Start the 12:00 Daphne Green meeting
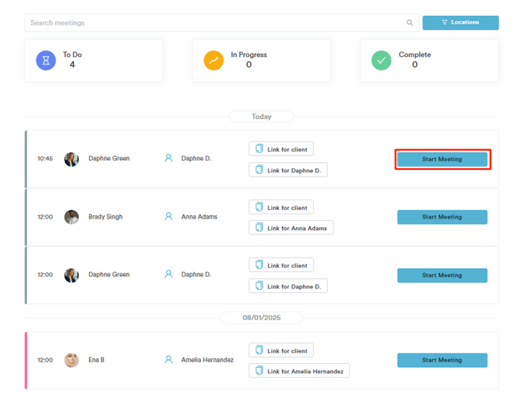Image resolution: width=532 pixels, height=406 pixels. [442, 276]
